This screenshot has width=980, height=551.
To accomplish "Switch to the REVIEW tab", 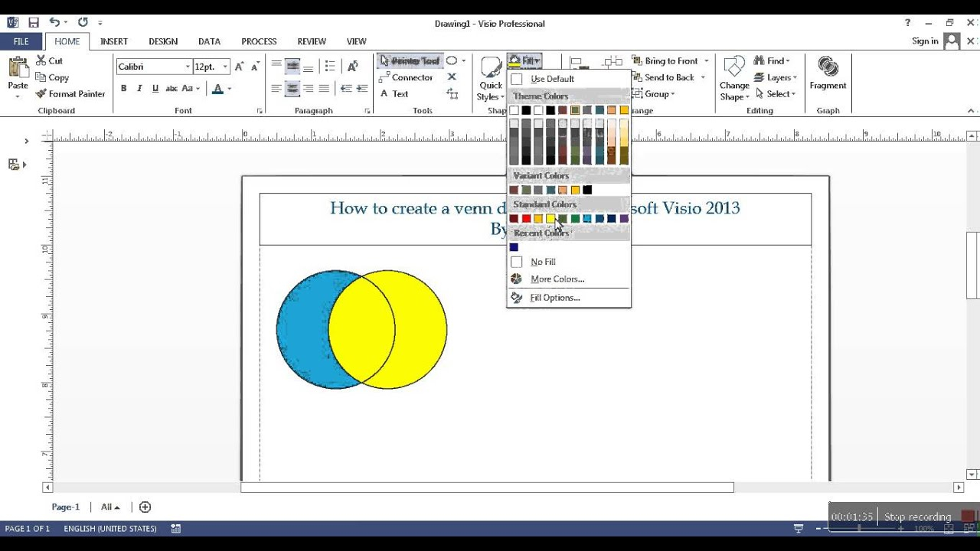I will [312, 41].
